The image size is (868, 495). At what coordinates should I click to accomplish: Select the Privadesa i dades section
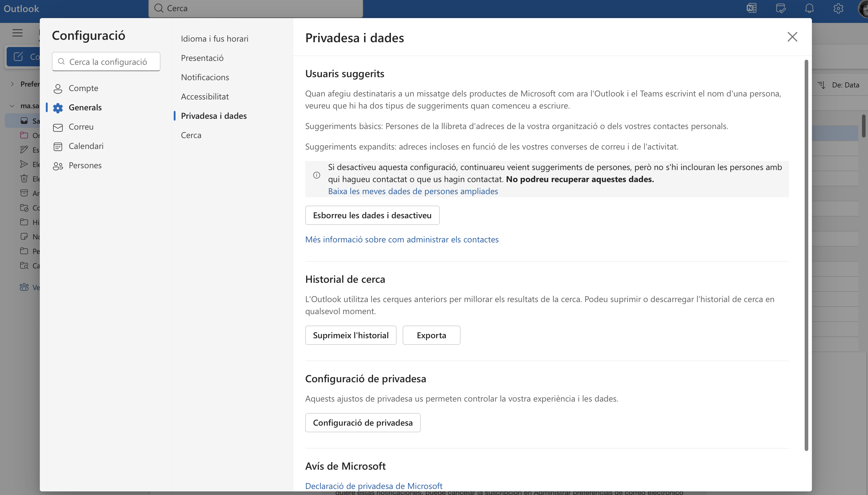214,116
